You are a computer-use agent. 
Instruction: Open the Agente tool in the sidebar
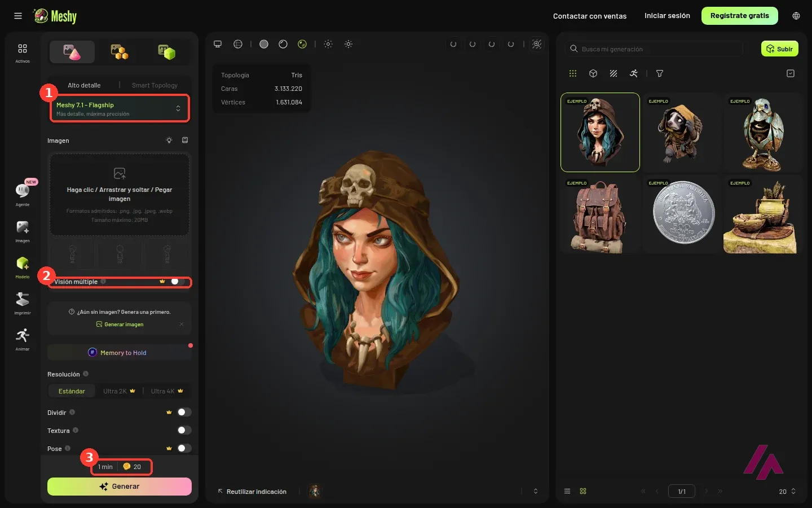(23, 194)
